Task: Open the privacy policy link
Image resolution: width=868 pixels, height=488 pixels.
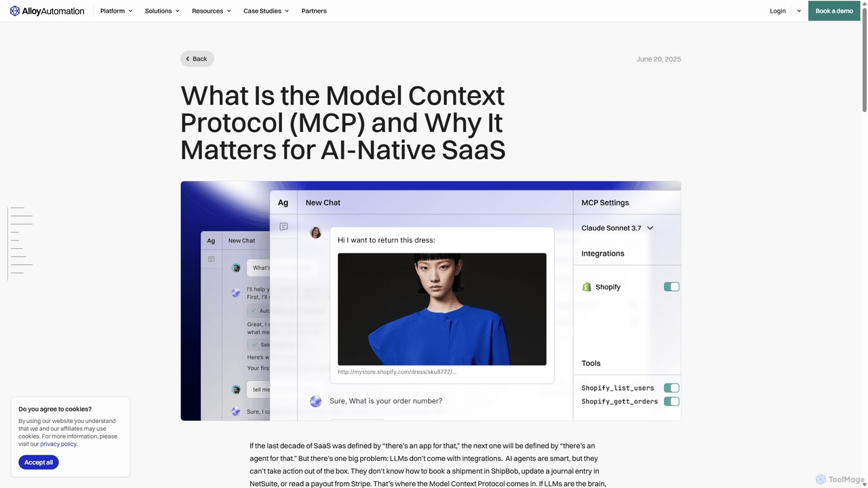Action: (58, 444)
